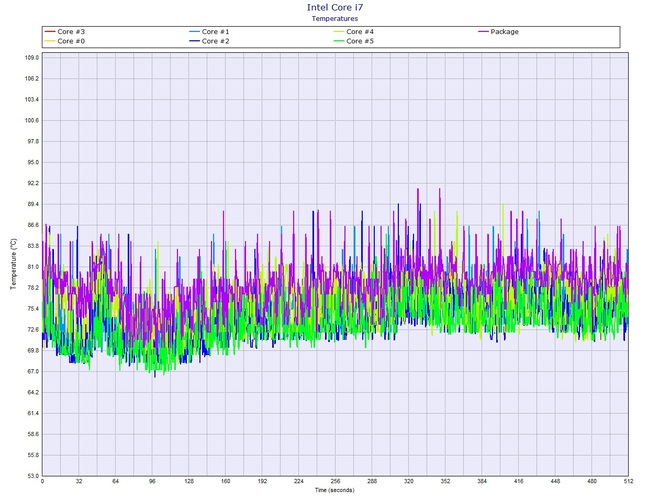The height and width of the screenshot is (502, 670).
Task: Click the Core #4 legend entry
Action: click(354, 32)
